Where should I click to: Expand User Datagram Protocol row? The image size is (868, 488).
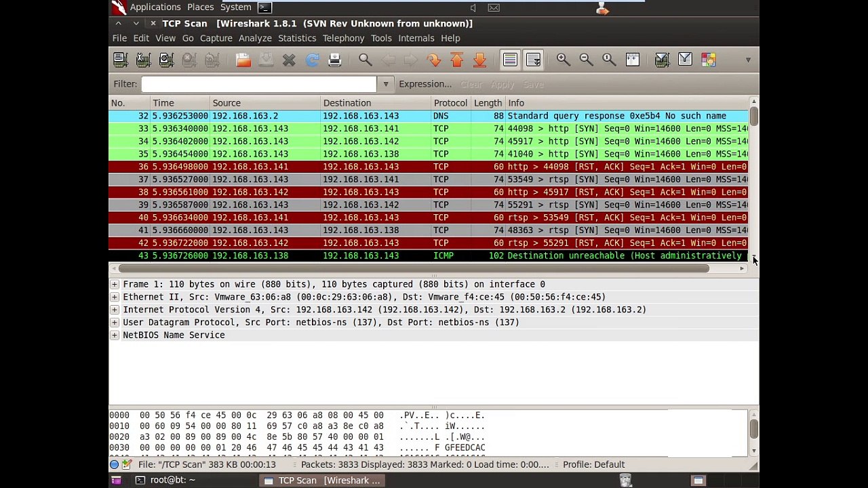click(115, 323)
